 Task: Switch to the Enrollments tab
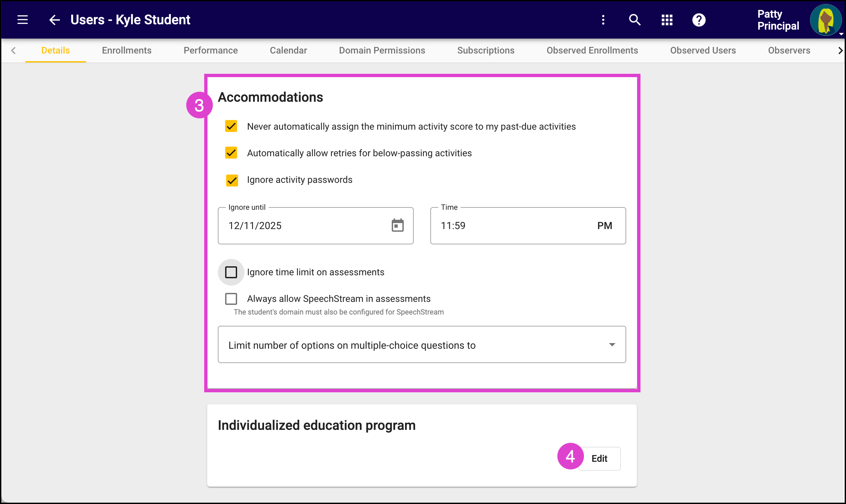click(x=127, y=50)
